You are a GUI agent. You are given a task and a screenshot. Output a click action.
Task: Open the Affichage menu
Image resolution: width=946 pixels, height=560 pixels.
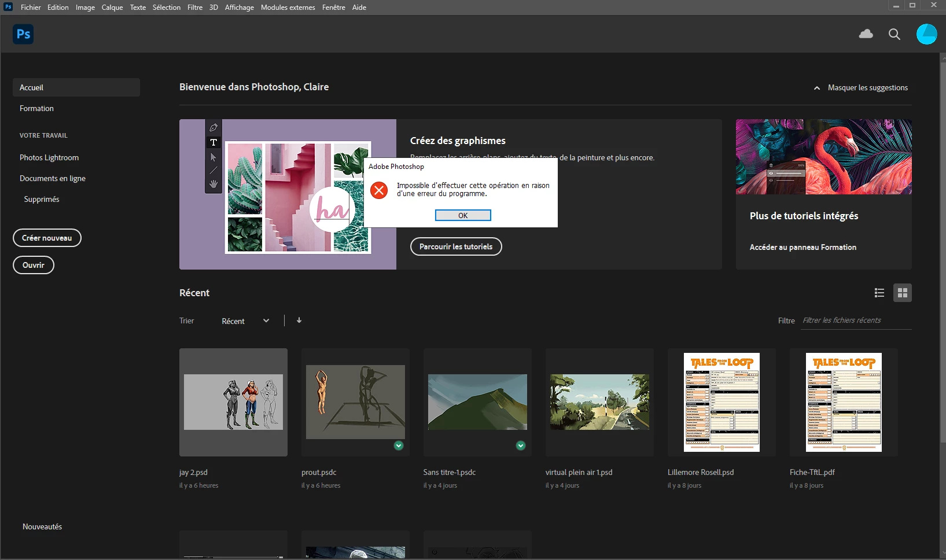pyautogui.click(x=240, y=8)
